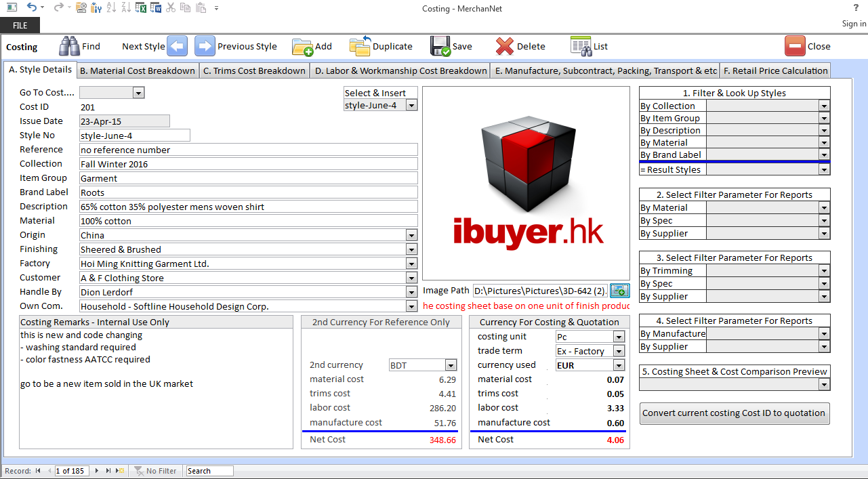The height and width of the screenshot is (479, 868).
Task: Export to Excel spreadsheet icon
Action: pyautogui.click(x=141, y=7)
